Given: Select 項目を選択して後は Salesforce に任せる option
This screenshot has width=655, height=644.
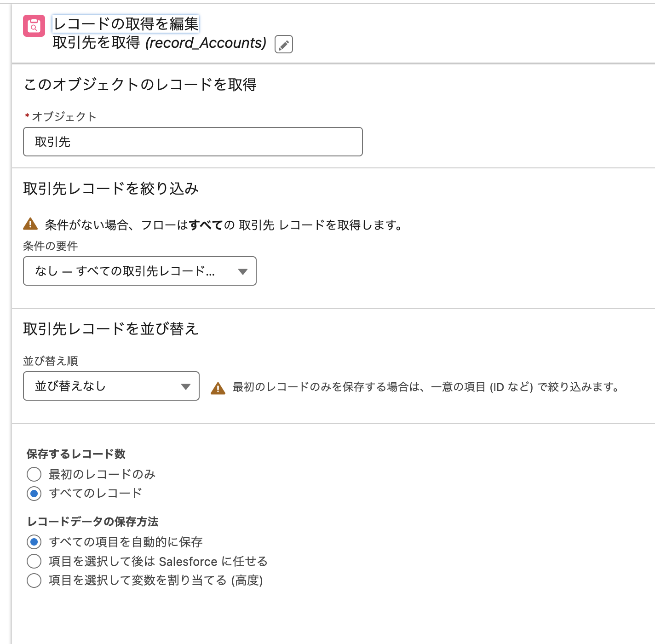Looking at the screenshot, I should pyautogui.click(x=34, y=561).
